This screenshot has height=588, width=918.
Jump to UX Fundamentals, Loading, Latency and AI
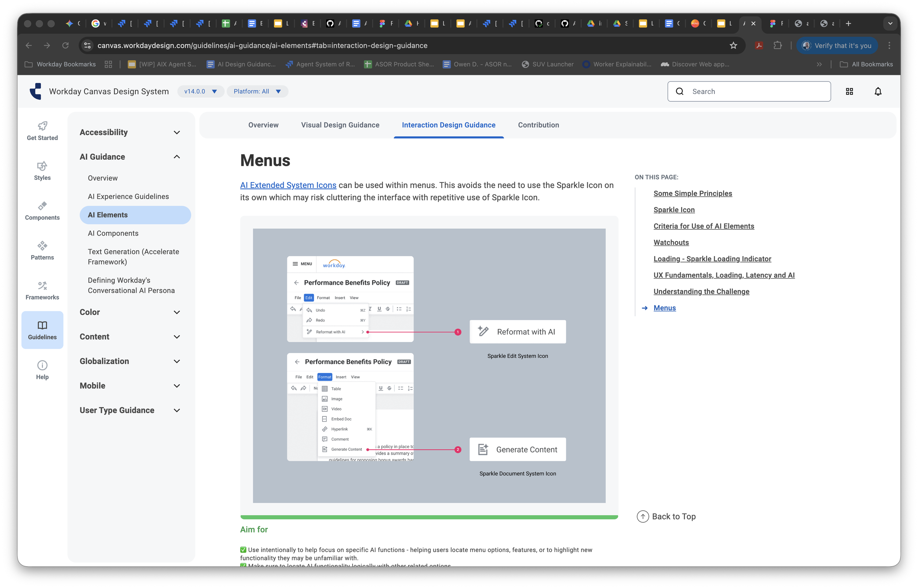[724, 275]
